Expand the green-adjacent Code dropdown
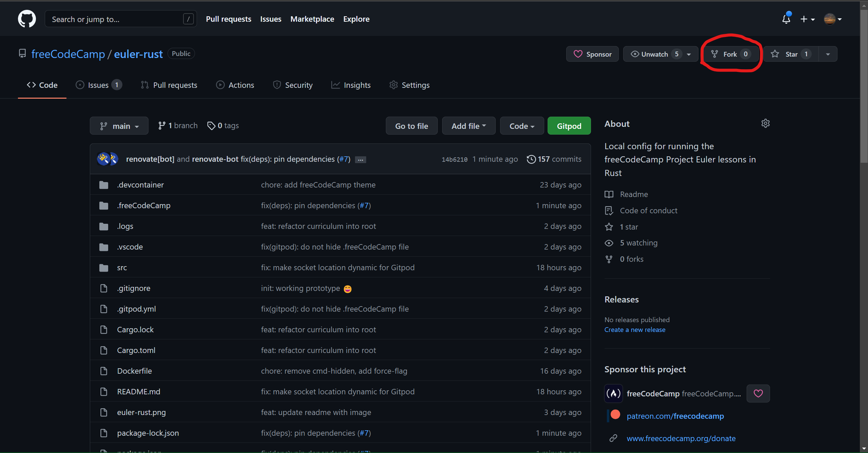Viewport: 868px width, 453px height. tap(522, 126)
